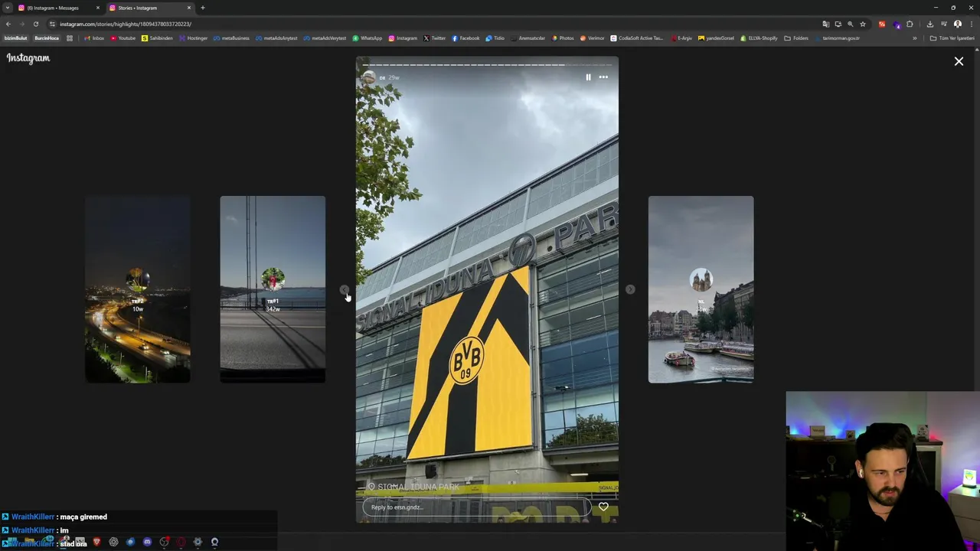Open the Twitter bookmark
The height and width of the screenshot is (551, 980).
(435, 38)
